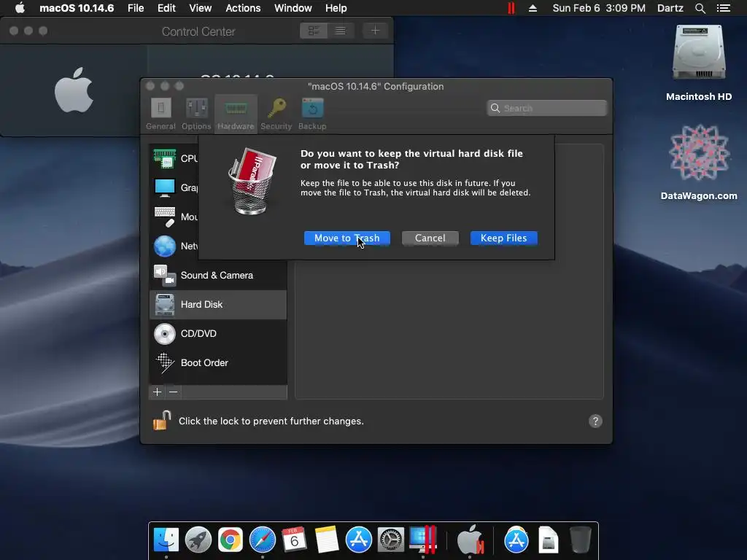The width and height of the screenshot is (747, 560).
Task: Open Launchpad rocket in the Dock
Action: click(x=198, y=540)
